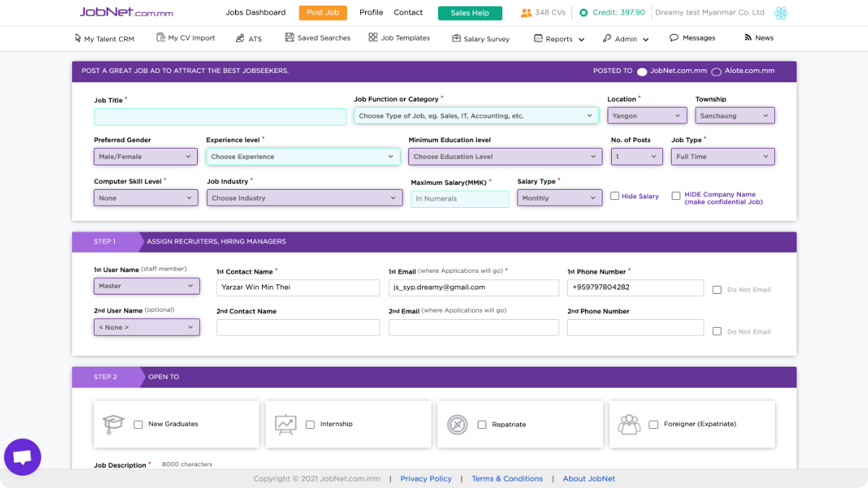Open the 2nd User Name dropdown

point(146,327)
